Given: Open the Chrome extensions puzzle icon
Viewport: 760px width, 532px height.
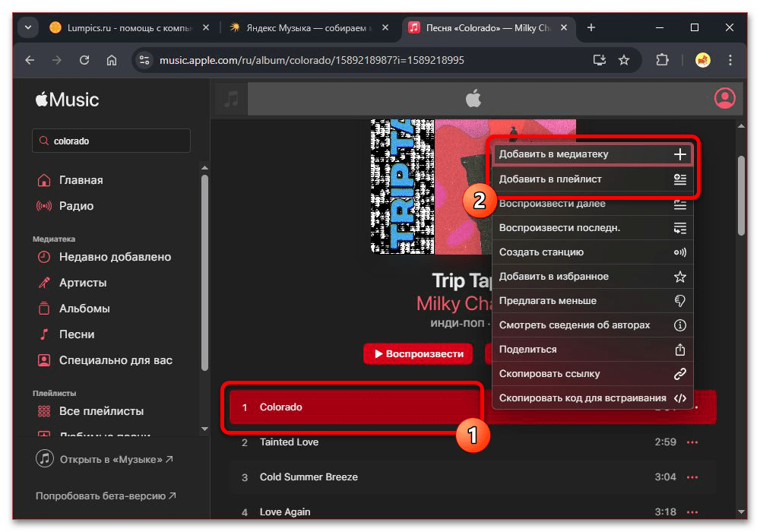Looking at the screenshot, I should pos(662,59).
